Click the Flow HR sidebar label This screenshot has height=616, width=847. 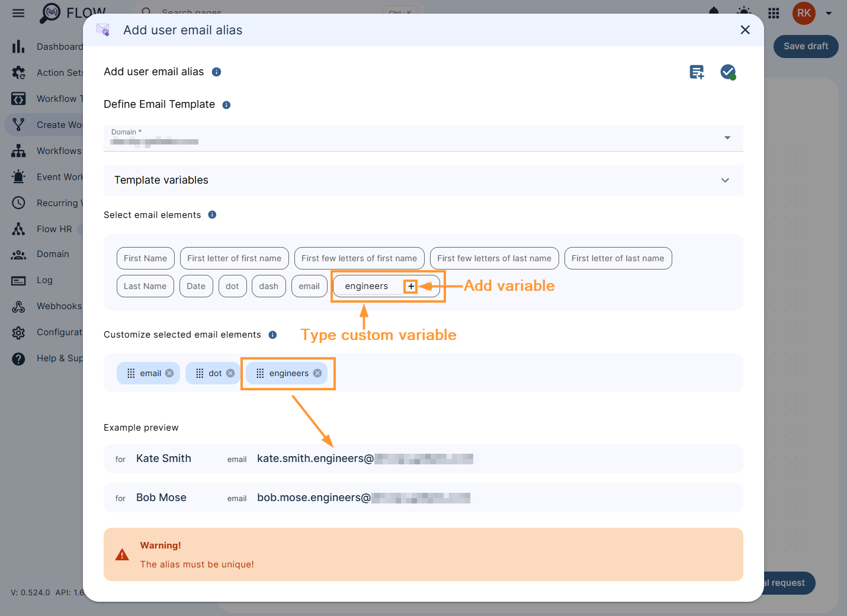click(x=54, y=229)
